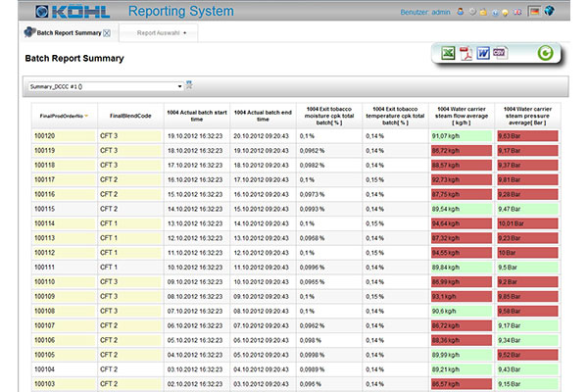Screen dimensions: 588x392
Task: Switch language to German flag
Action: pos(535,12)
